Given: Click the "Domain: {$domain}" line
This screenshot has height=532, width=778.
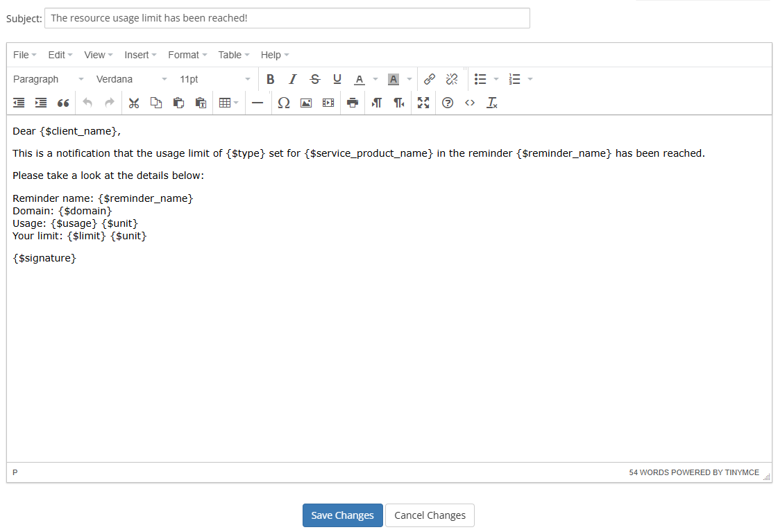Looking at the screenshot, I should click(62, 212).
